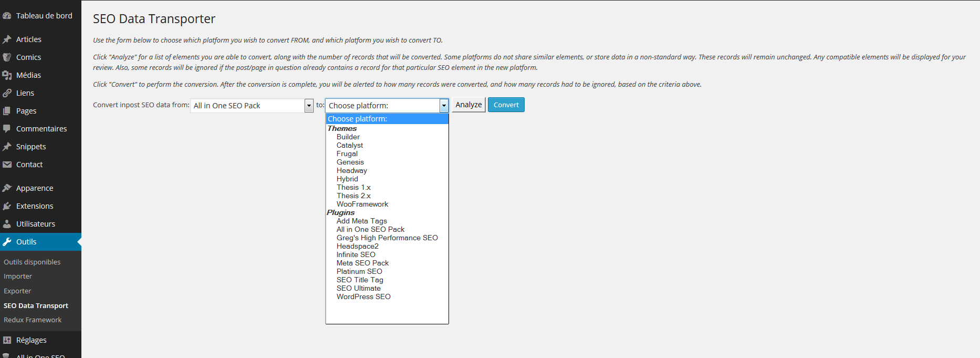Click the Analyze button

468,105
